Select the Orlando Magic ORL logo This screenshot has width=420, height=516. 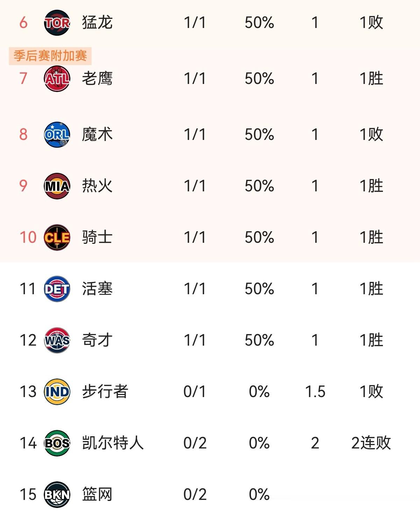57,135
